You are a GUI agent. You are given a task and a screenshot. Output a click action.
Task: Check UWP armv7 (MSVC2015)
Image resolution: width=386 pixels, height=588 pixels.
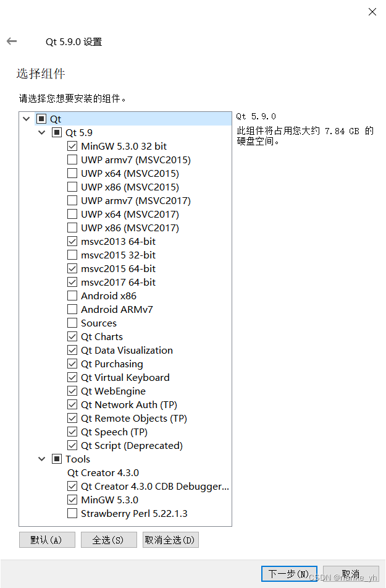coord(72,160)
